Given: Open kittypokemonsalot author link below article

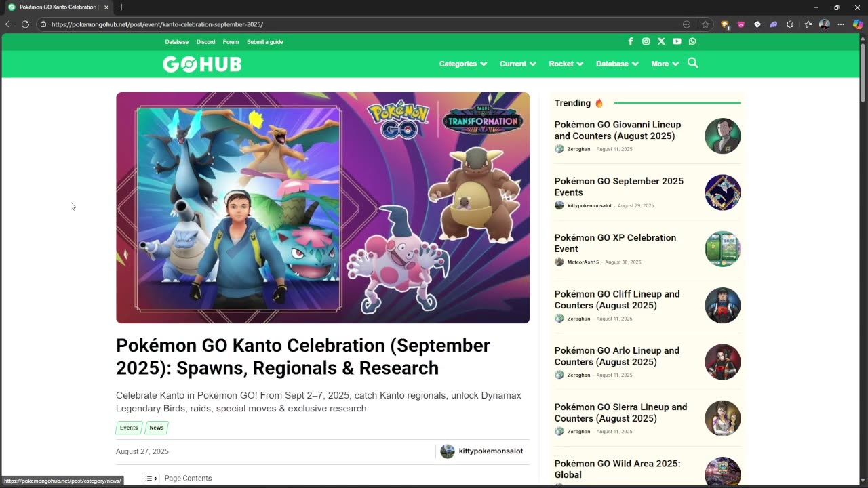Looking at the screenshot, I should coord(491,451).
